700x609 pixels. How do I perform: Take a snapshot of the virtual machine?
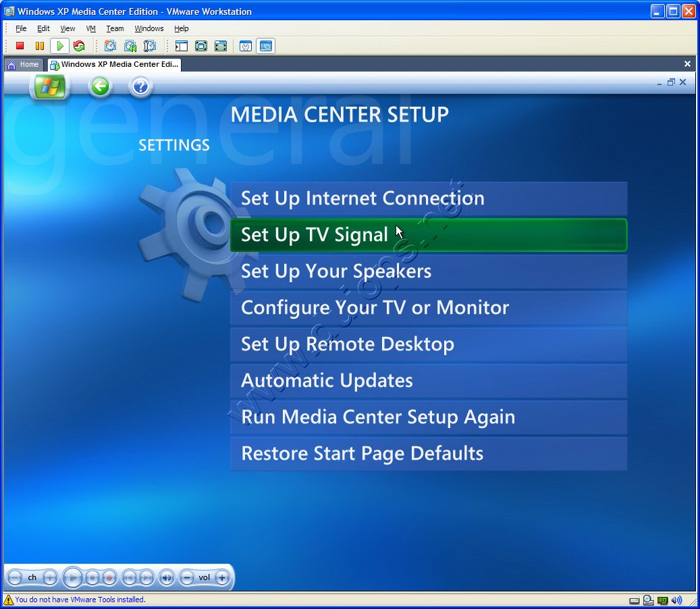coord(110,46)
